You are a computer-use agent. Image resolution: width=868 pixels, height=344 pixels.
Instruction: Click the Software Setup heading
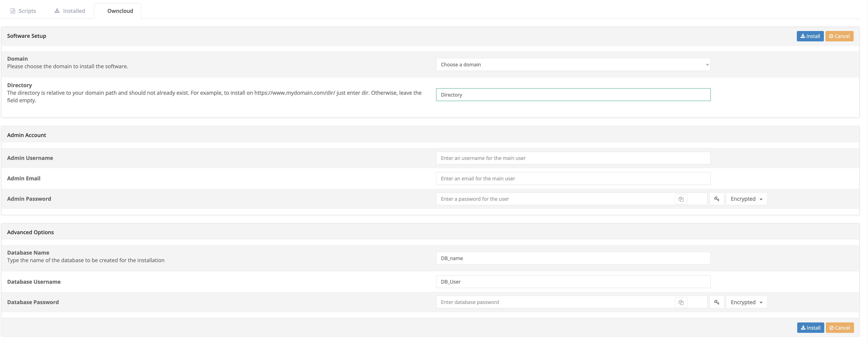click(27, 36)
